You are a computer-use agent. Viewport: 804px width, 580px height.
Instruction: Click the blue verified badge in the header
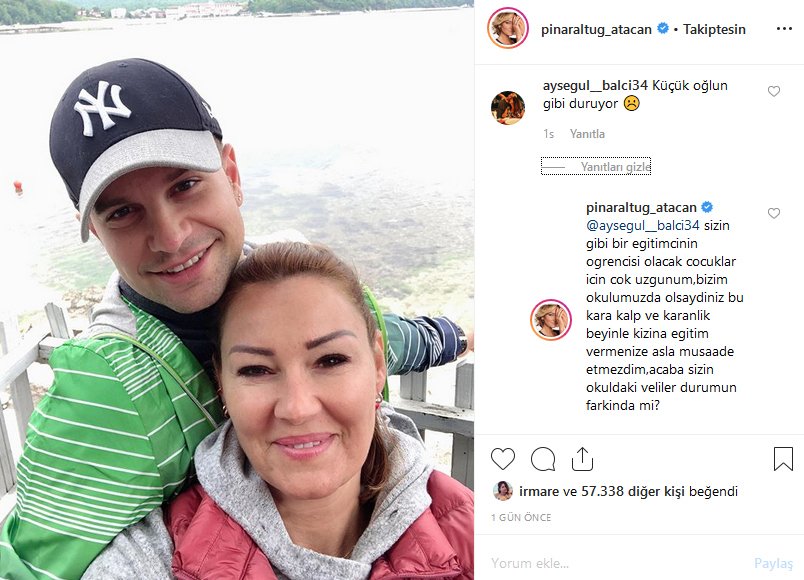click(662, 28)
